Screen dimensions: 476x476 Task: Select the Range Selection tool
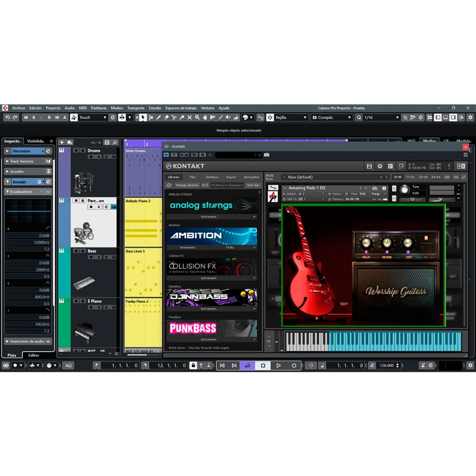[x=151, y=118]
